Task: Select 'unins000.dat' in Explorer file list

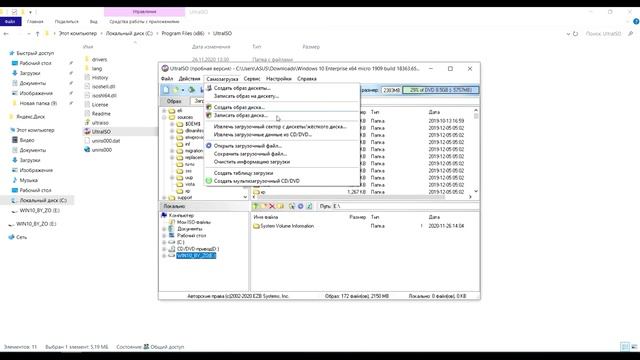Action: [x=106, y=141]
